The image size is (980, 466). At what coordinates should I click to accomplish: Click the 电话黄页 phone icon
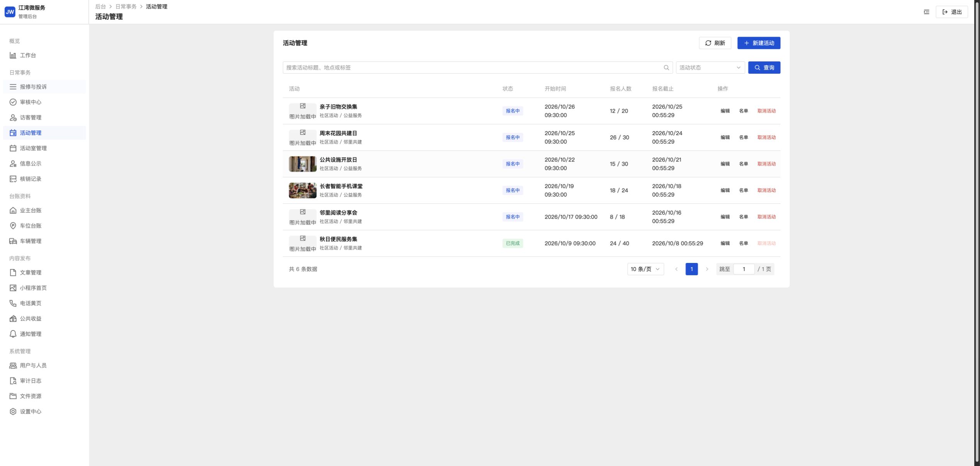pos(13,303)
